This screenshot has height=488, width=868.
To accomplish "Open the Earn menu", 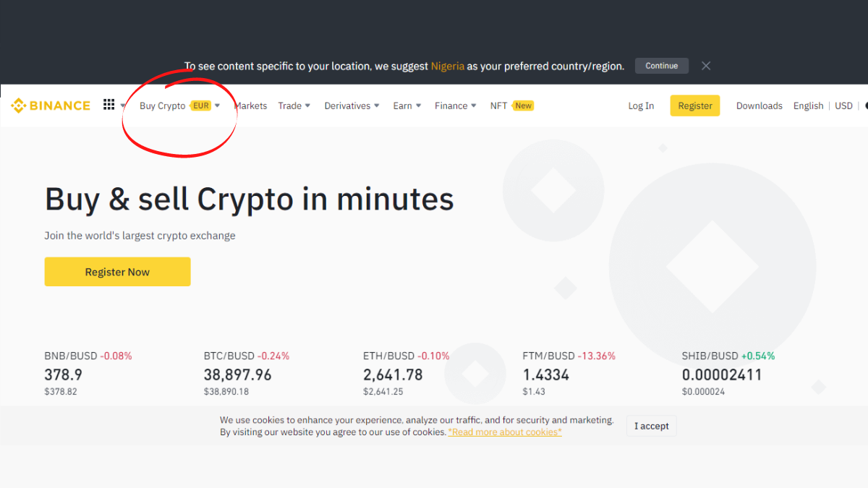I will [x=402, y=106].
